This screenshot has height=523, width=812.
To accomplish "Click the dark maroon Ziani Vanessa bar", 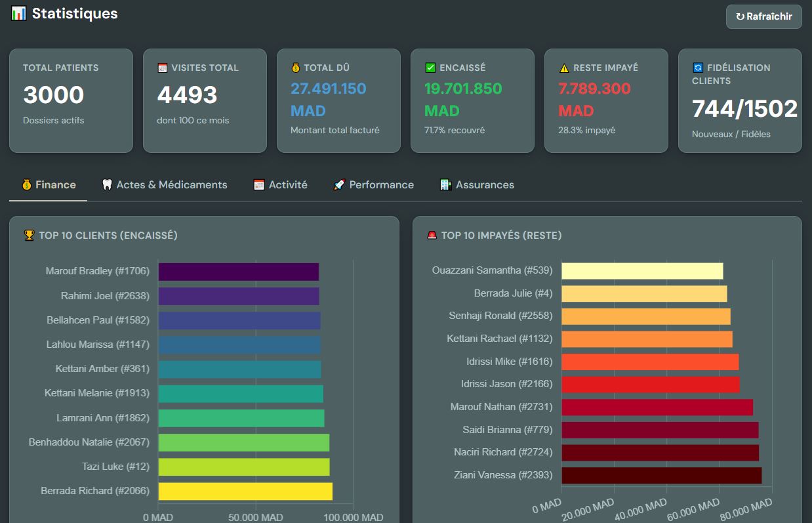I will tap(662, 475).
